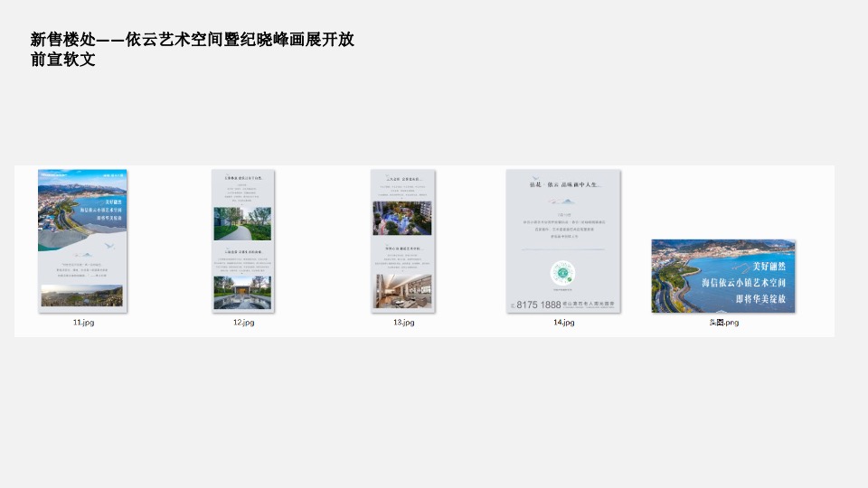Click the file name 14.jpg

tap(563, 322)
